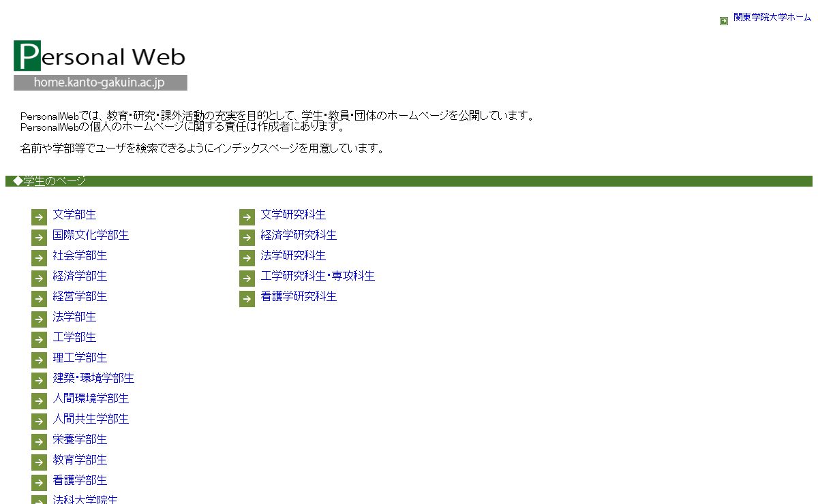Open the 経済学部生 link
This screenshot has width=818, height=504.
(x=80, y=276)
